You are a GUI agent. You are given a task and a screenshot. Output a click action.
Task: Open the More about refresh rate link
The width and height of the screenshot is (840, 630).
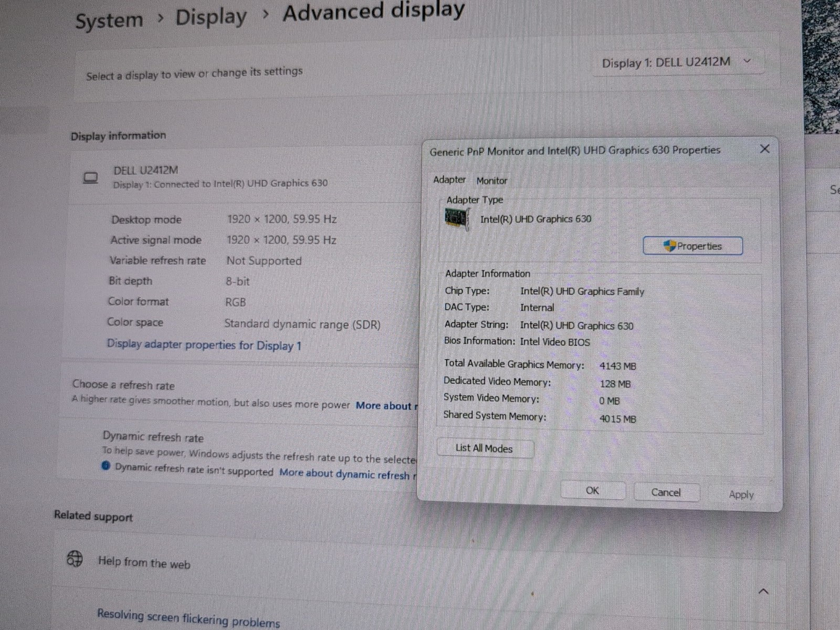tap(386, 406)
